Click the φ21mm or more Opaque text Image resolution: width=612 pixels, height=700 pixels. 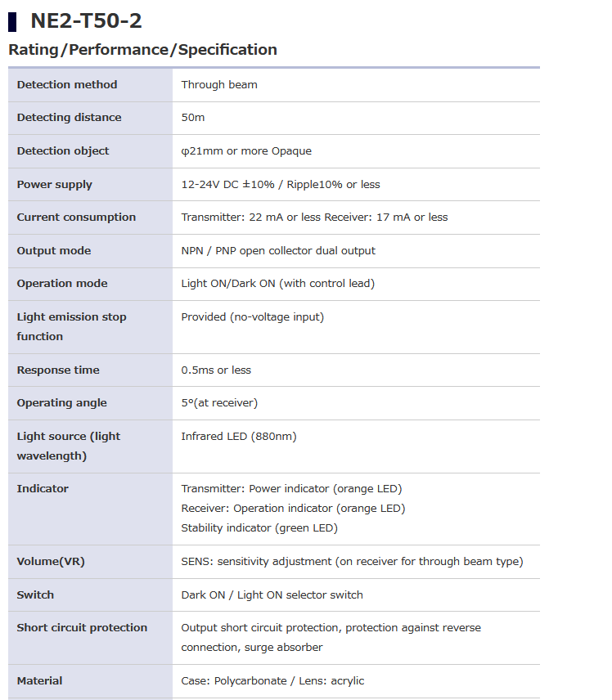[246, 151]
